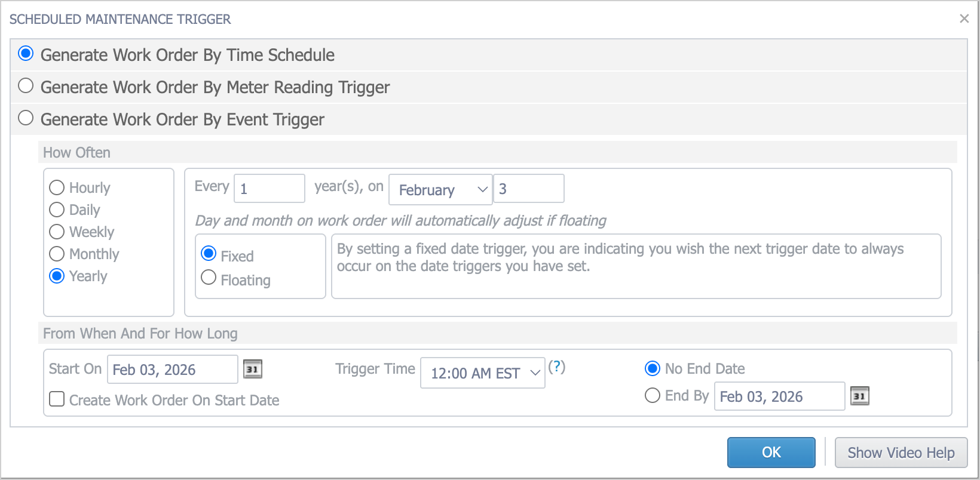Open the Start On calendar picker icon
This screenshot has height=480, width=980.
[x=253, y=370]
